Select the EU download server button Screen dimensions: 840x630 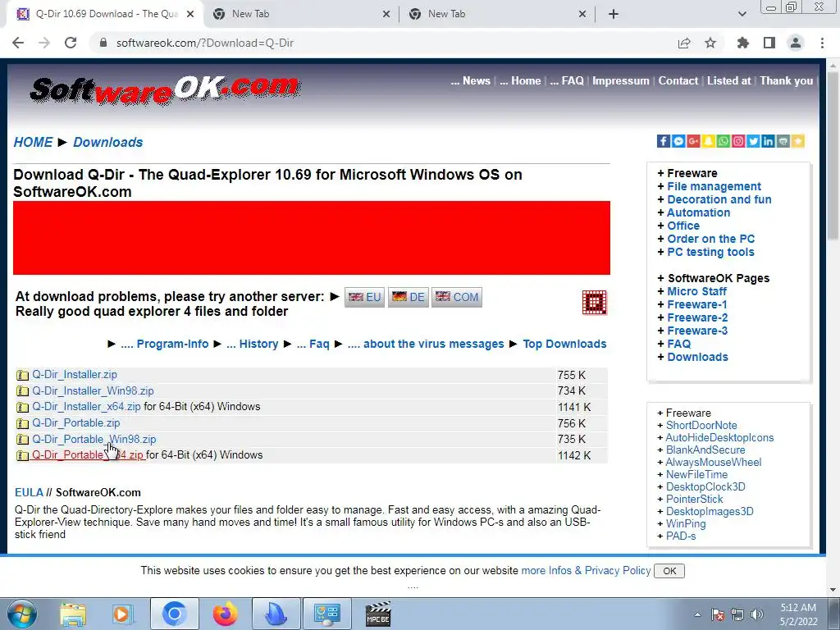364,297
